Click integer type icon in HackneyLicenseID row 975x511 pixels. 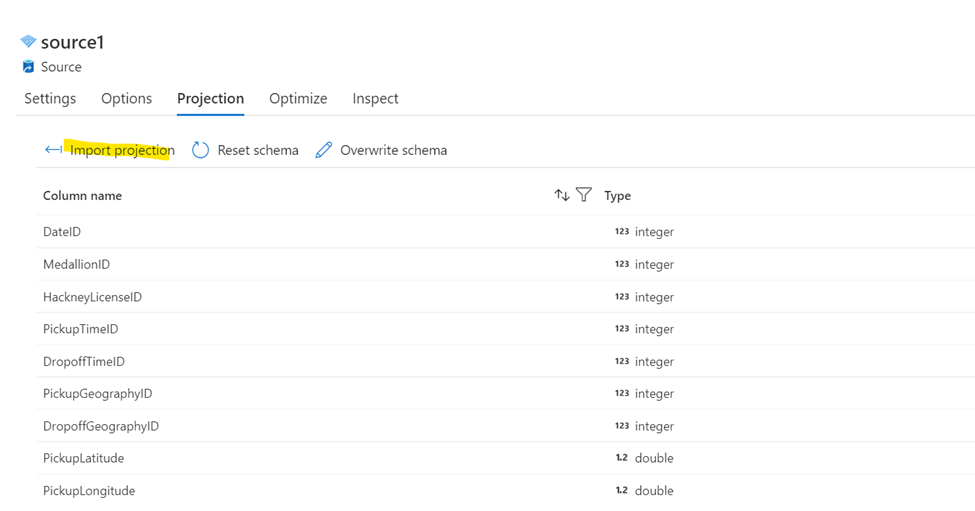622,297
